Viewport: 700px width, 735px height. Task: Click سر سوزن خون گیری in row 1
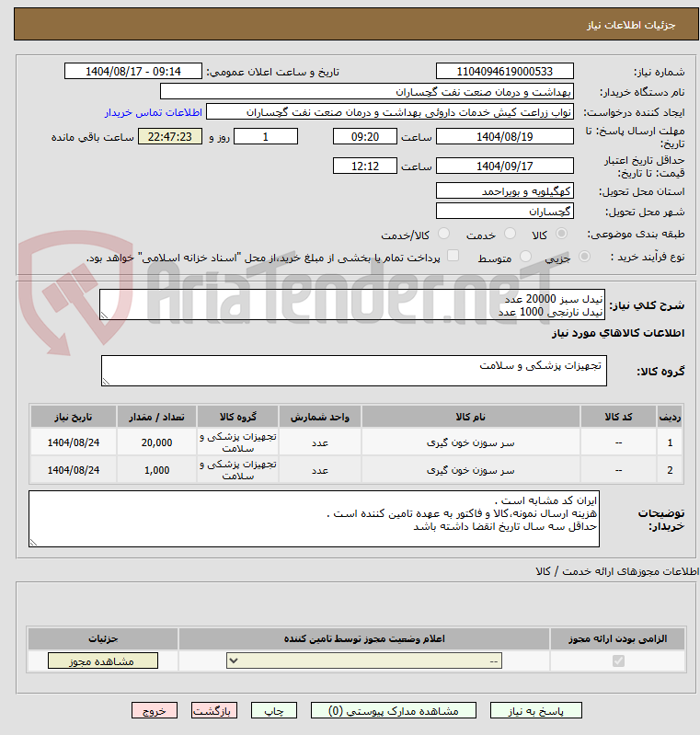[x=471, y=442]
